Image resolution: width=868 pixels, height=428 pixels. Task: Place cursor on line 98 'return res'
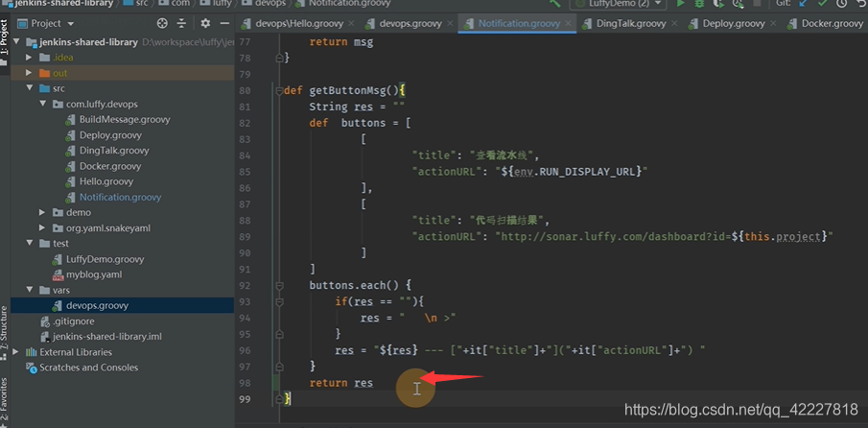click(x=341, y=383)
